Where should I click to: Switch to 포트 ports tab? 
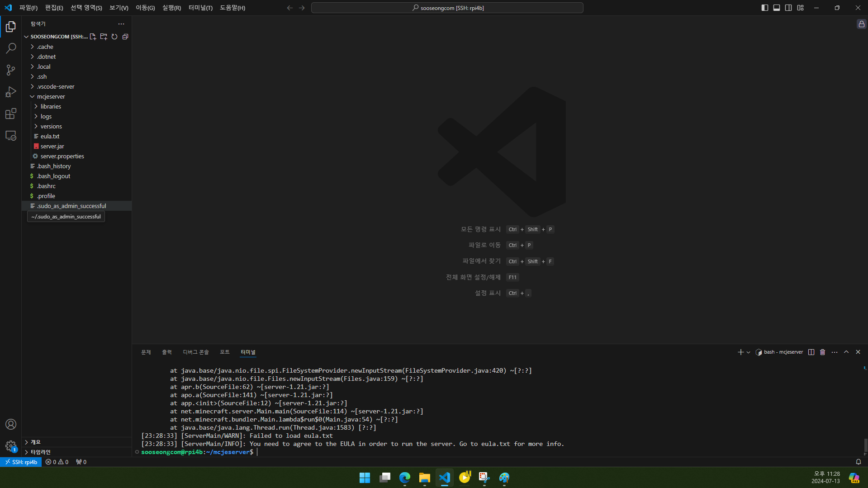[x=225, y=352]
